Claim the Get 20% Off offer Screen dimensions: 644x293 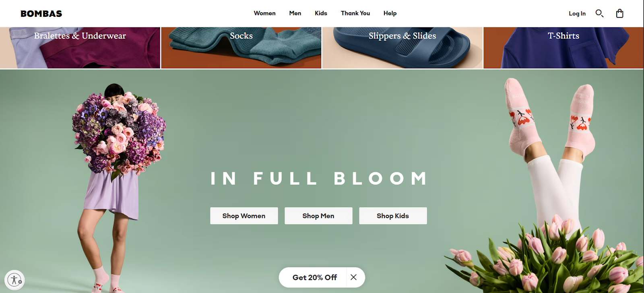[314, 277]
